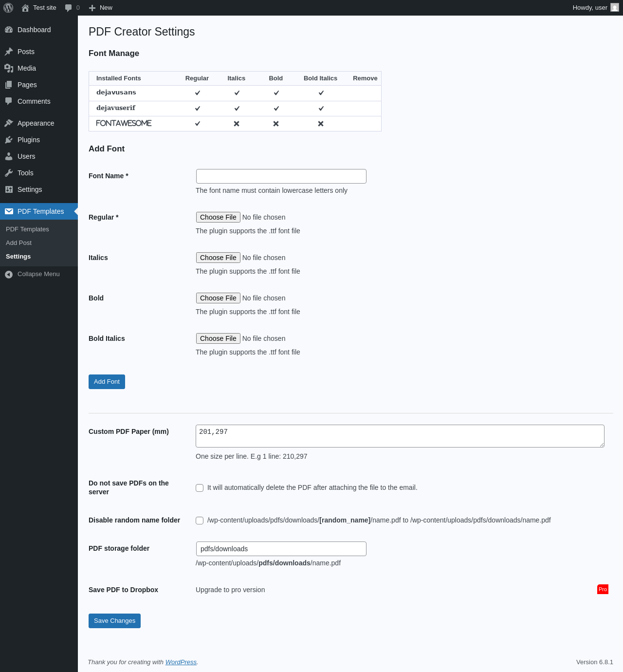This screenshot has width=623, height=672.
Task: Click dejavuserif Bold checkmark
Action: pyautogui.click(x=276, y=109)
